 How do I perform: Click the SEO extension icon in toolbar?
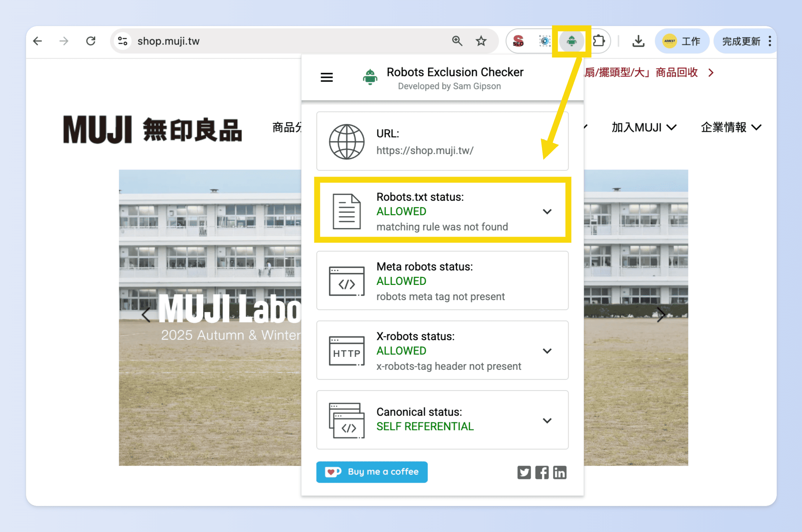coord(518,41)
